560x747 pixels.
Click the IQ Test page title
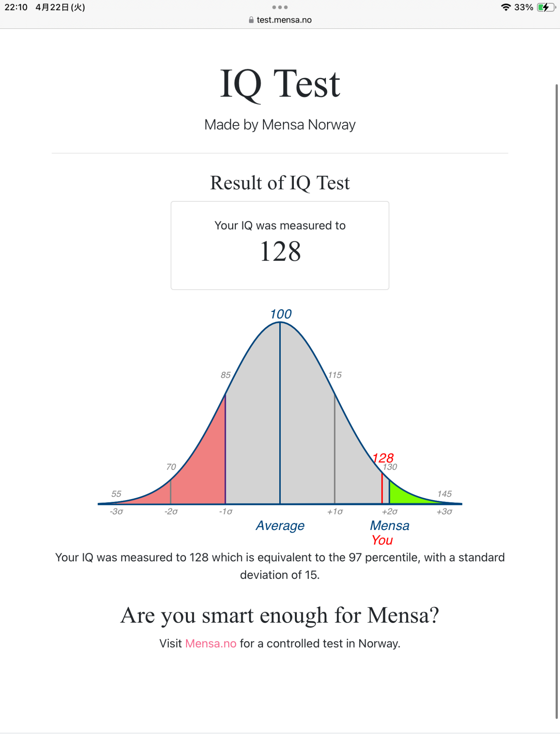[280, 84]
